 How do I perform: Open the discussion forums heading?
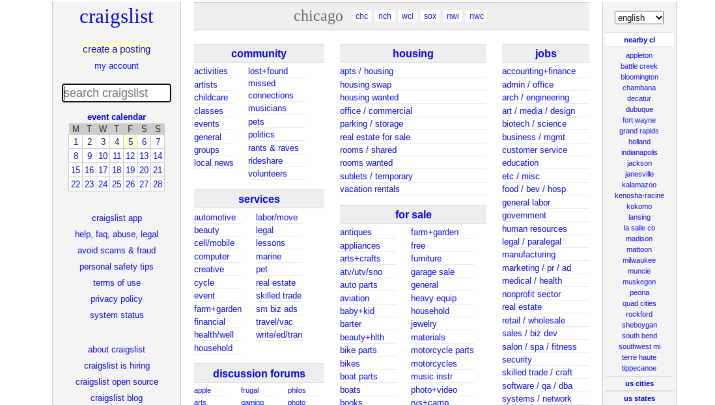tap(259, 374)
